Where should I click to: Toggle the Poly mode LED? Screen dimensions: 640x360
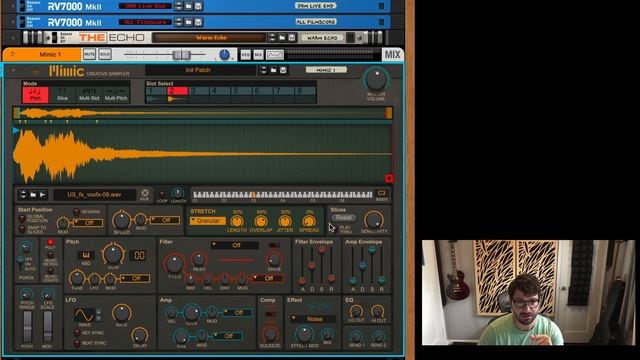click(x=50, y=242)
